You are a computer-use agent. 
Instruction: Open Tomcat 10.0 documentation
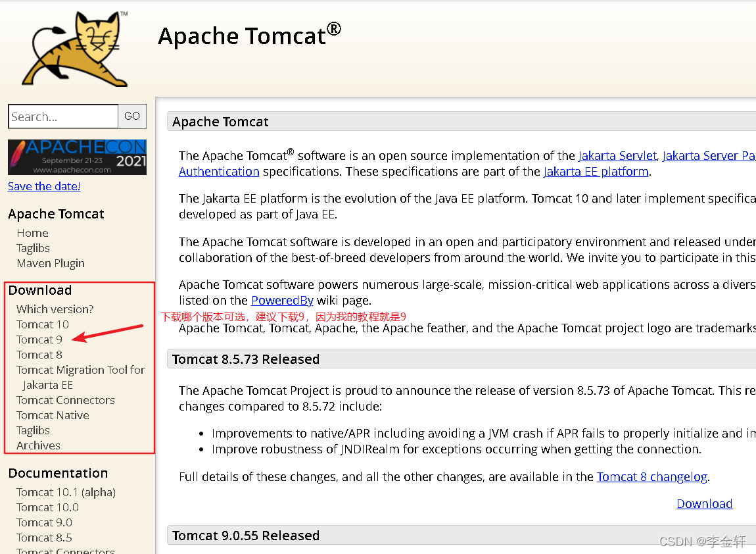point(47,508)
